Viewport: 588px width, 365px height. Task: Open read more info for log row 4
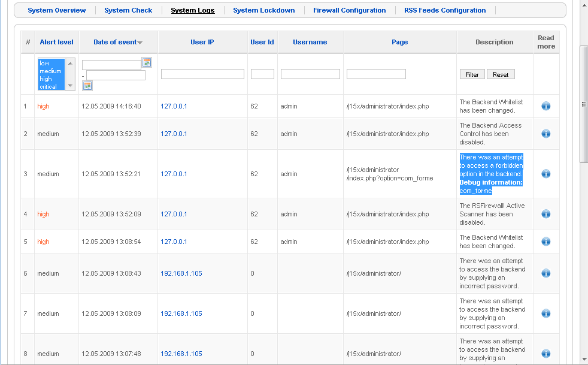coord(546,214)
